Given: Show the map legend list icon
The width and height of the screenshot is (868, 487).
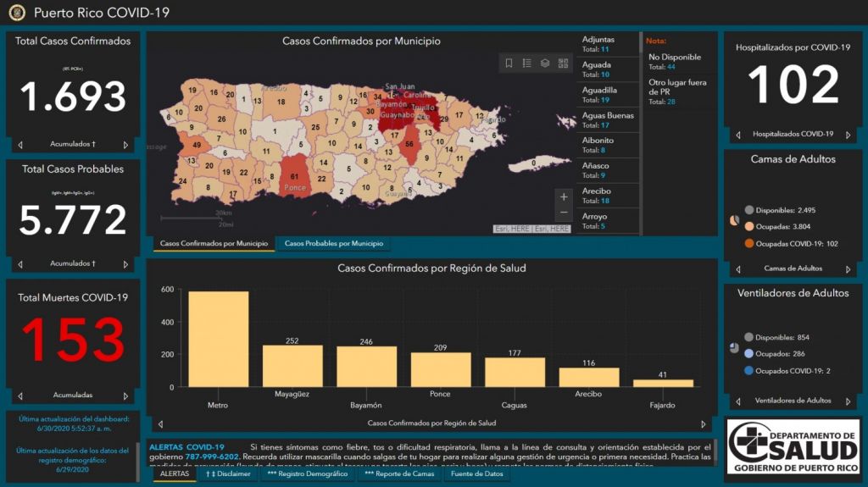Looking at the screenshot, I should (526, 64).
